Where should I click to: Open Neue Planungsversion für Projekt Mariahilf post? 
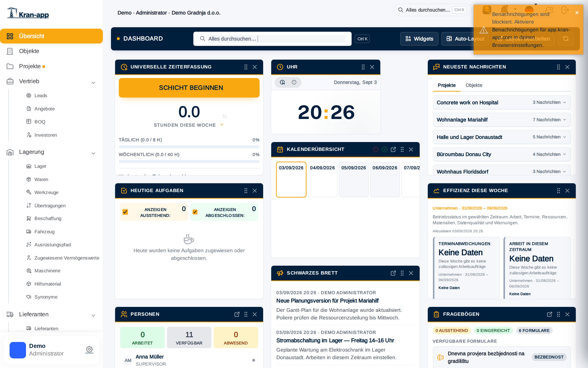point(327,301)
